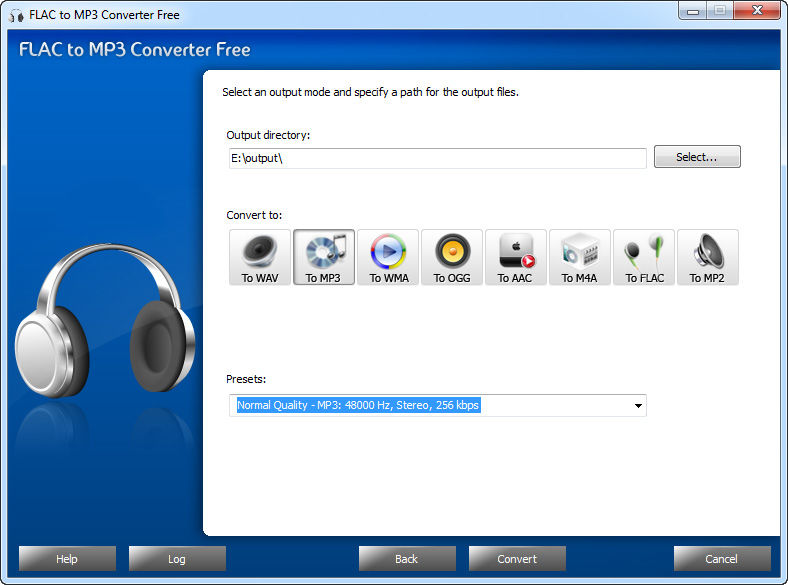
Task: Open the Log button
Action: 177,559
